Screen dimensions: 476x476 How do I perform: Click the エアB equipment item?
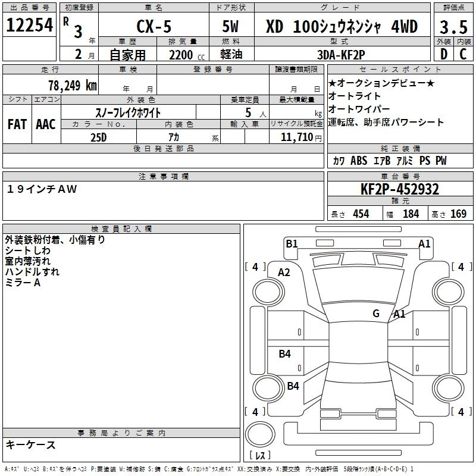[381, 161]
